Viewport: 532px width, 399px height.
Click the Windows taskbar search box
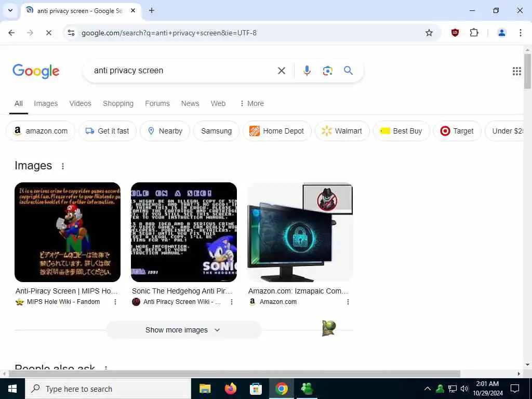tap(108, 389)
